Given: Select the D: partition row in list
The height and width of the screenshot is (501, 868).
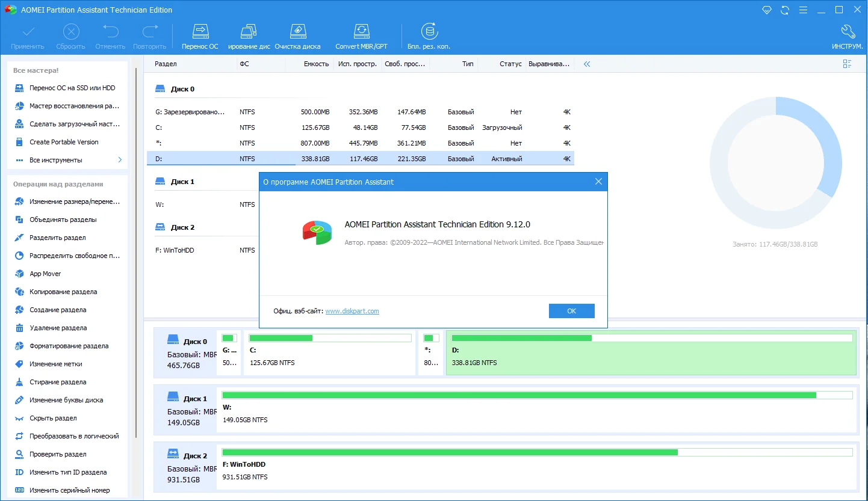Looking at the screenshot, I should click(361, 159).
